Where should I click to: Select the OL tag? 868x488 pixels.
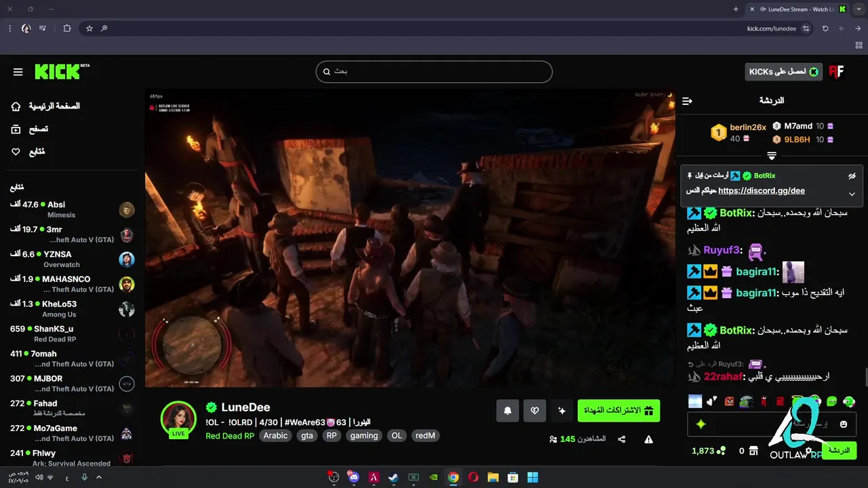pos(397,436)
